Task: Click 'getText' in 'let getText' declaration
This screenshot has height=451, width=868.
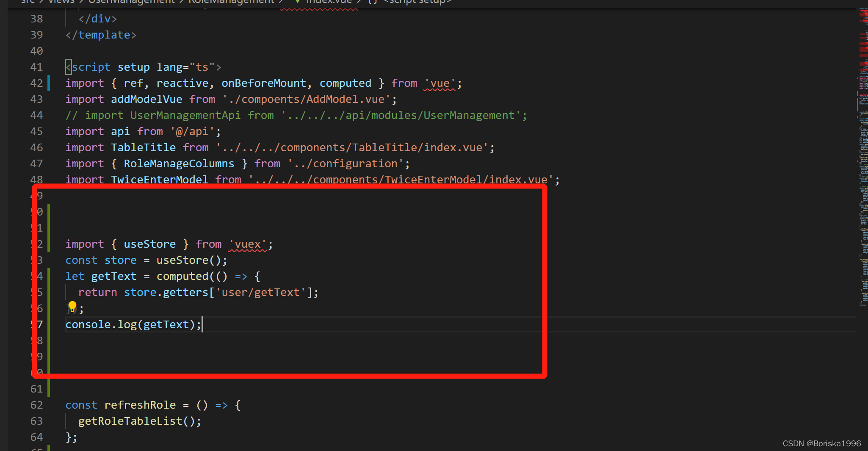Action: click(114, 276)
